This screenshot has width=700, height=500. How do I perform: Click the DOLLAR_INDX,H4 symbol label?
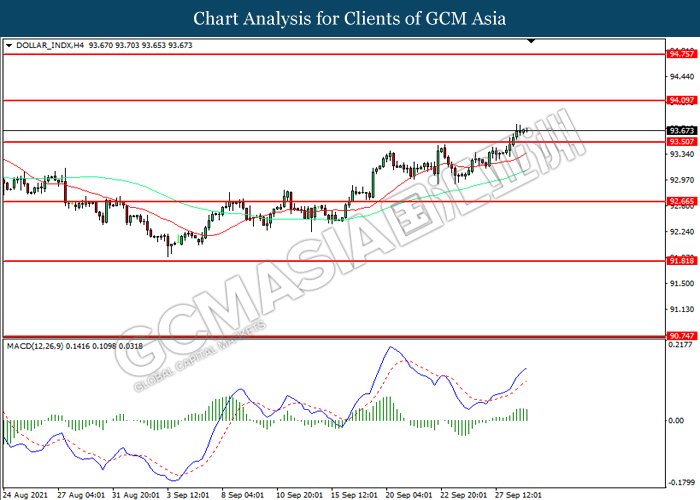pyautogui.click(x=50, y=45)
